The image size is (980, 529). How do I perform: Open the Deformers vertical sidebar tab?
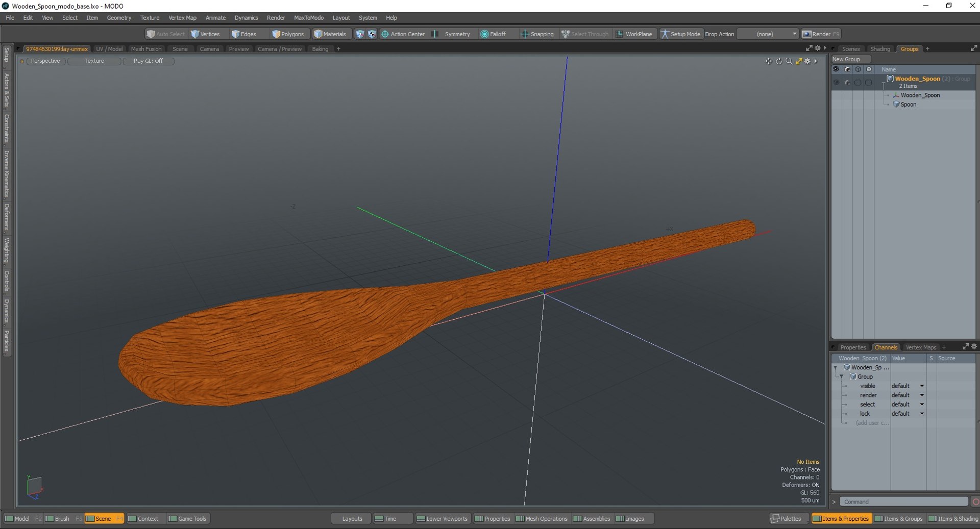[x=7, y=217]
